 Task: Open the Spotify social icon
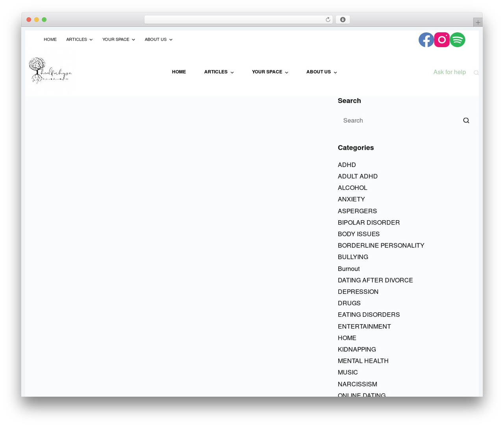[x=458, y=40]
